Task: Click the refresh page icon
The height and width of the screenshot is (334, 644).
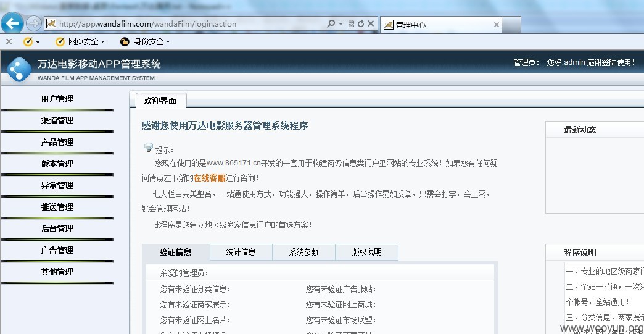Action: [361, 24]
